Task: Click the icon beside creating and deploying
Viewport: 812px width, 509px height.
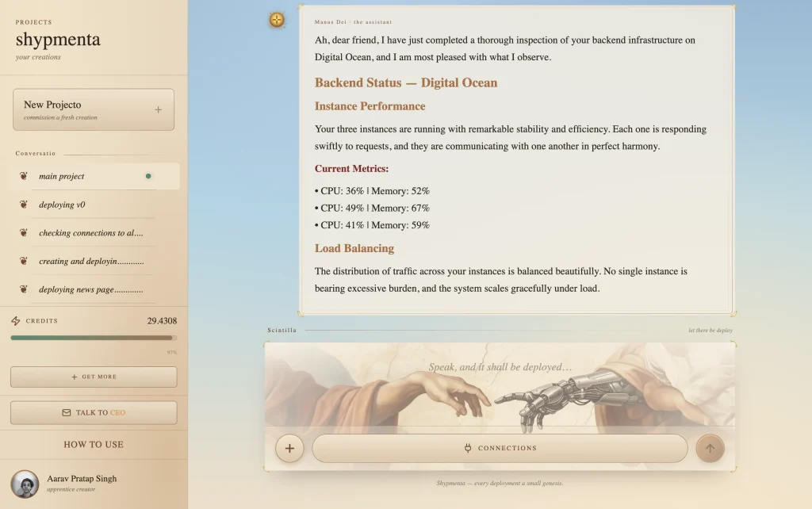Action: pos(23,261)
